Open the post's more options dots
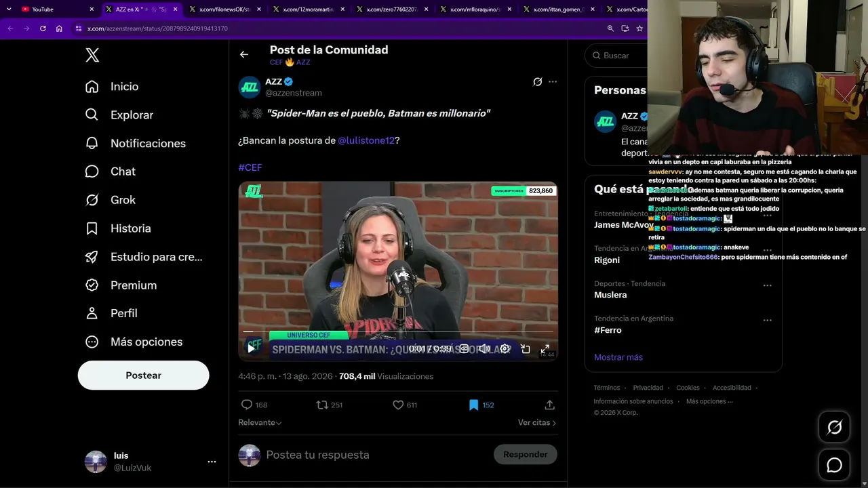 [x=553, y=82]
